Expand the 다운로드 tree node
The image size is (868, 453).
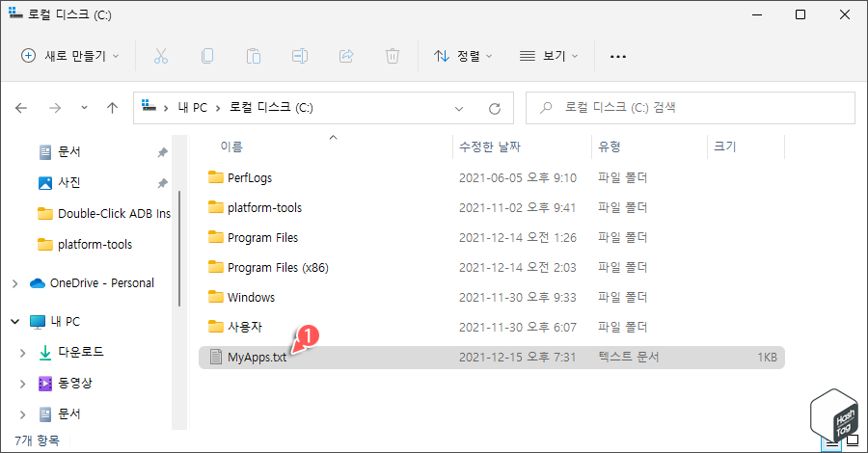click(23, 353)
